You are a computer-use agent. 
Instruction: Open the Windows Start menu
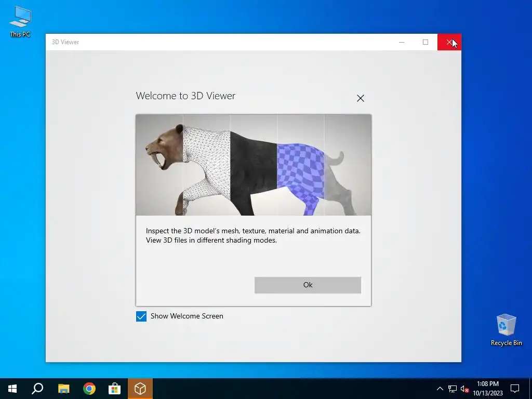[12, 389]
